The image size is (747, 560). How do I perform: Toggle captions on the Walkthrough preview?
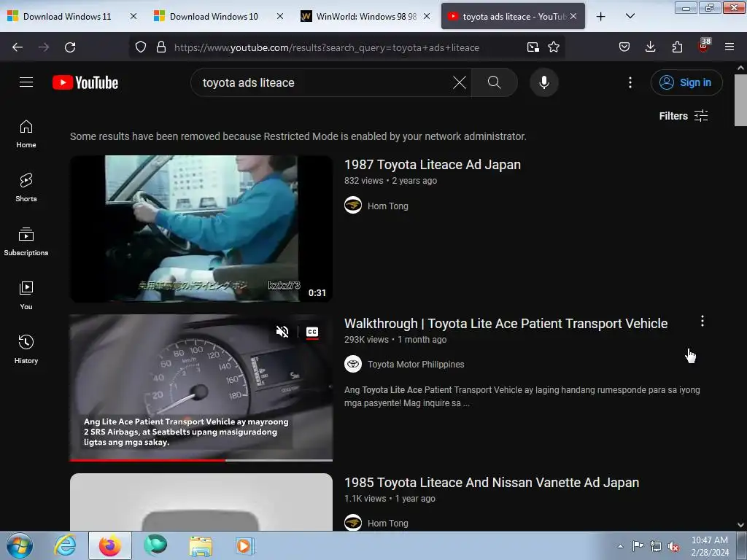tap(312, 332)
